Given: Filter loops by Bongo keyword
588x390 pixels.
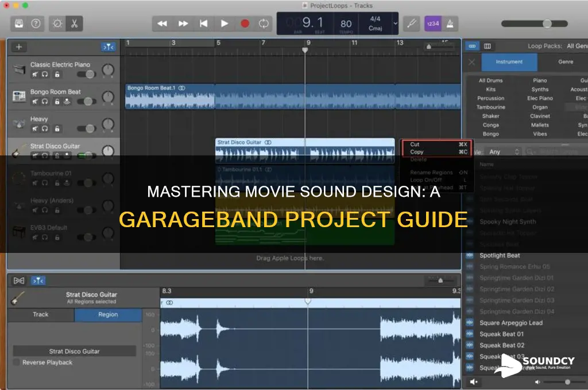Looking at the screenshot, I should tap(490, 134).
